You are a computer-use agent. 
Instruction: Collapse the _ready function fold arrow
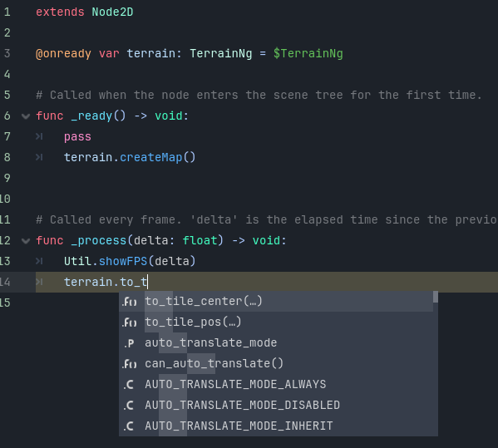(x=26, y=116)
